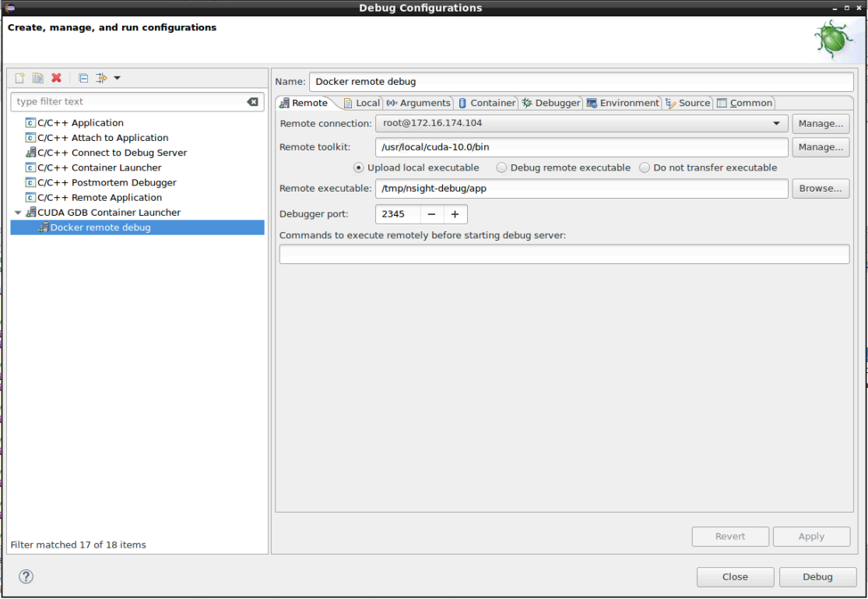Screen dimensions: 868x599
Task: Open the Container tab
Action: 487,103
